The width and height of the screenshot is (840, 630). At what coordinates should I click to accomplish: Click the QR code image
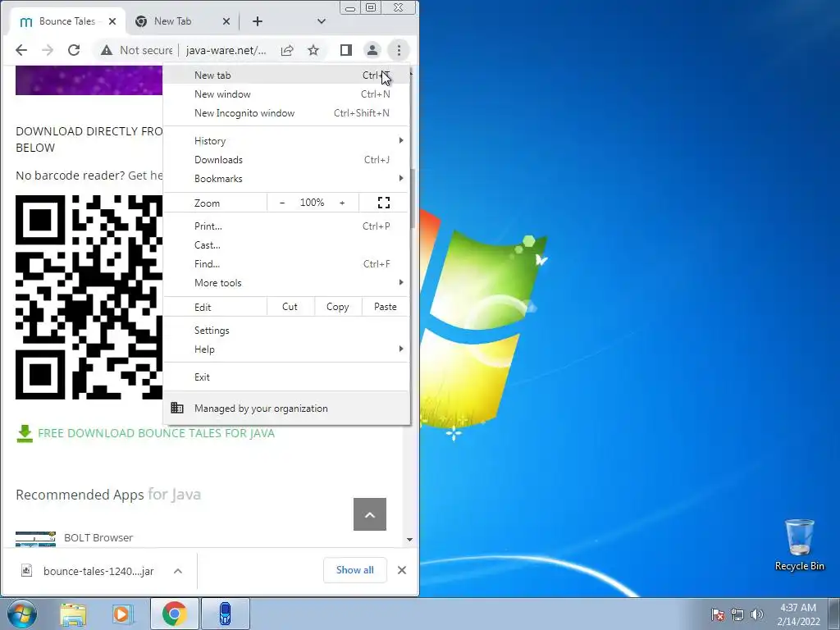pyautogui.click(x=89, y=297)
